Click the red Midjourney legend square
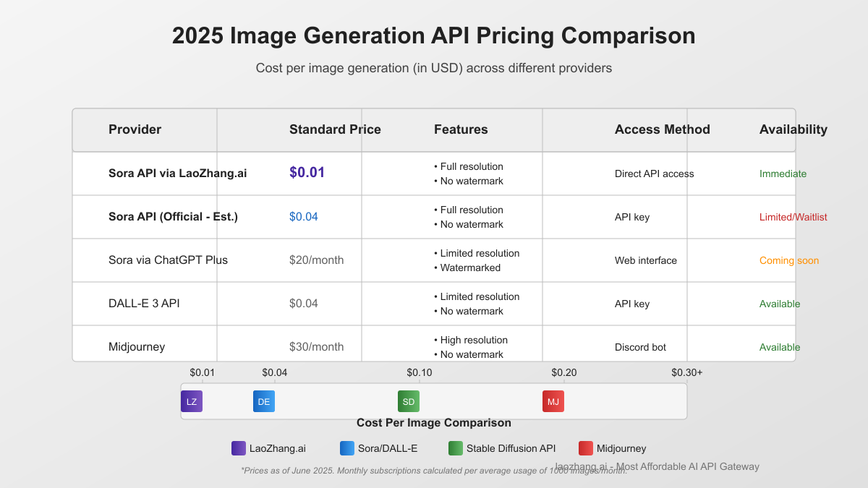The width and height of the screenshot is (868, 488). click(x=585, y=448)
